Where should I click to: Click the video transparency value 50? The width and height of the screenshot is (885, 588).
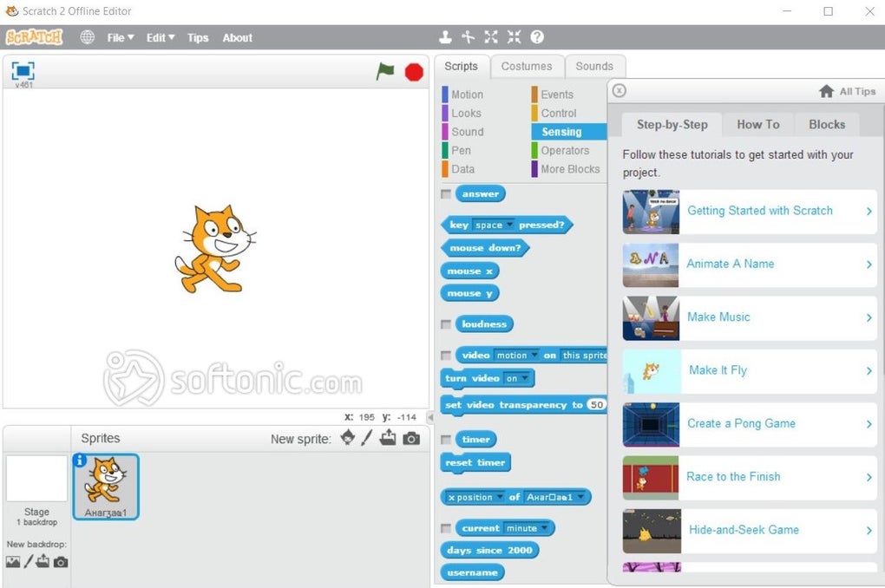596,405
